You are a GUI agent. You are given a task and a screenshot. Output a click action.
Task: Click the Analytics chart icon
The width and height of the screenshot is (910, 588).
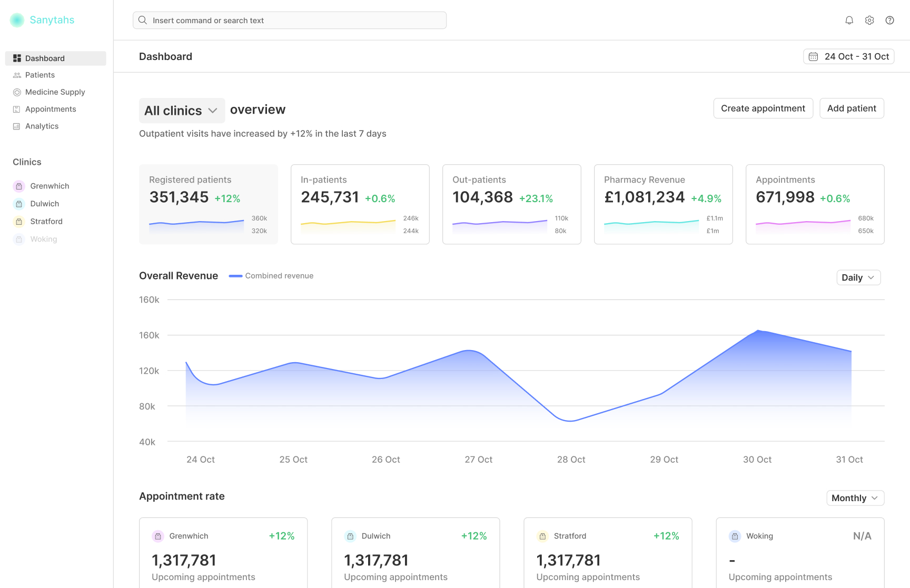(17, 126)
